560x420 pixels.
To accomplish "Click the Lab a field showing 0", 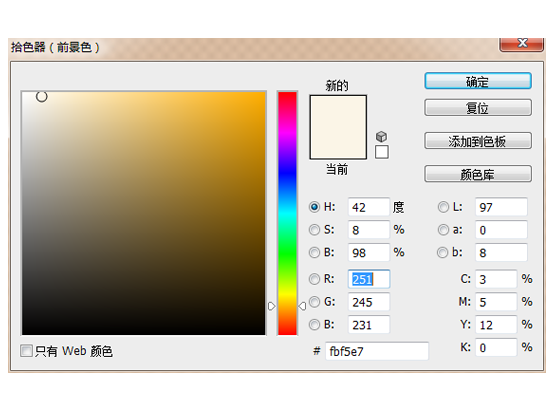I will click(x=501, y=230).
